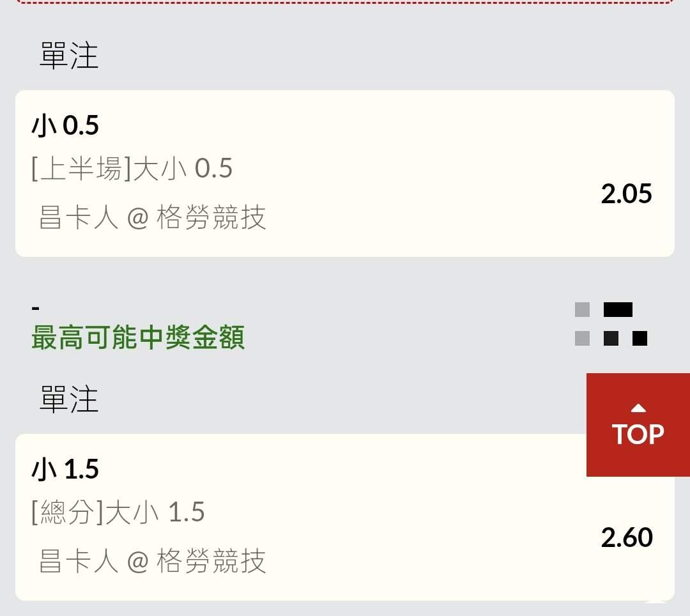Viewport: 690px width, 616px height.
Task: Tap the red dashed border at top
Action: point(345,2)
